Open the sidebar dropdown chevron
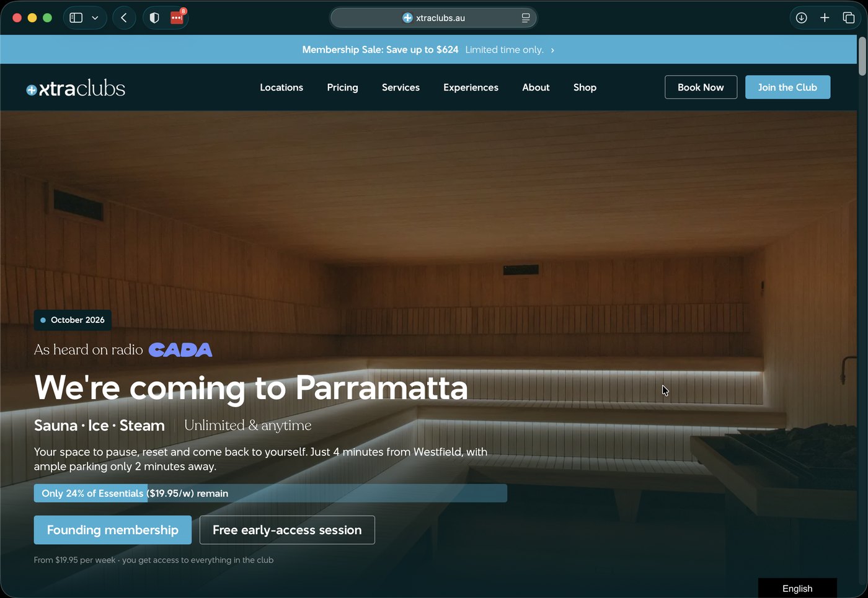Viewport: 868px width, 598px height. 95,18
